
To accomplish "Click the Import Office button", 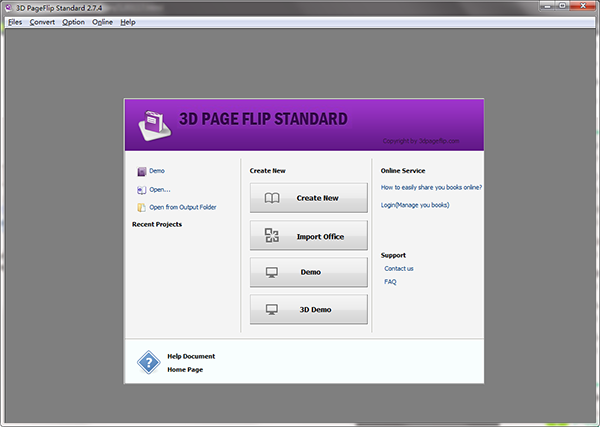I will point(309,235).
